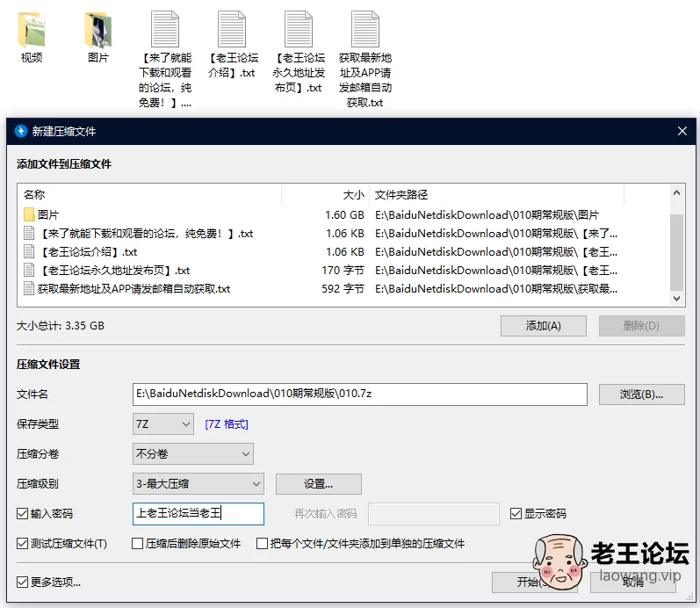Click file icon beside 获取最新地址 row in list

pos(29,288)
